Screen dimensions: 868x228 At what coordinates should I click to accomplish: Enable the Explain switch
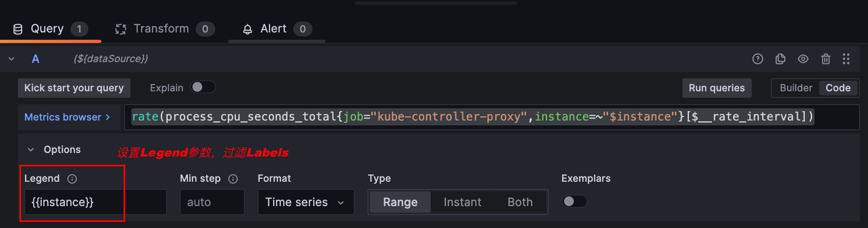pyautogui.click(x=203, y=87)
